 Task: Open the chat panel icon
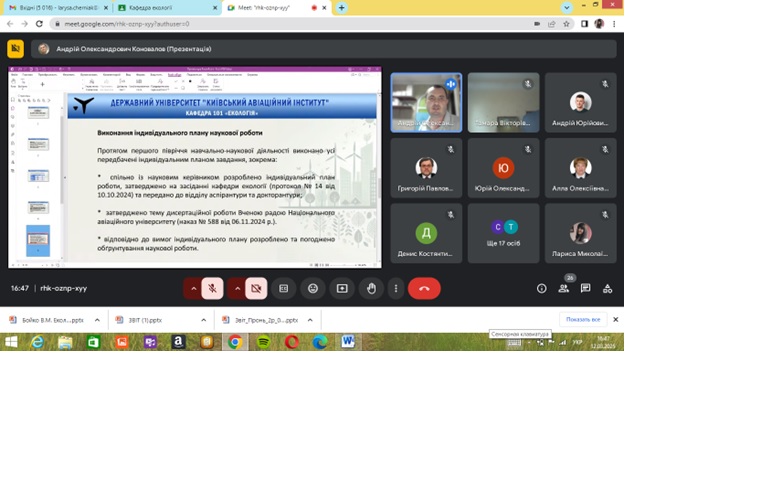tap(586, 288)
